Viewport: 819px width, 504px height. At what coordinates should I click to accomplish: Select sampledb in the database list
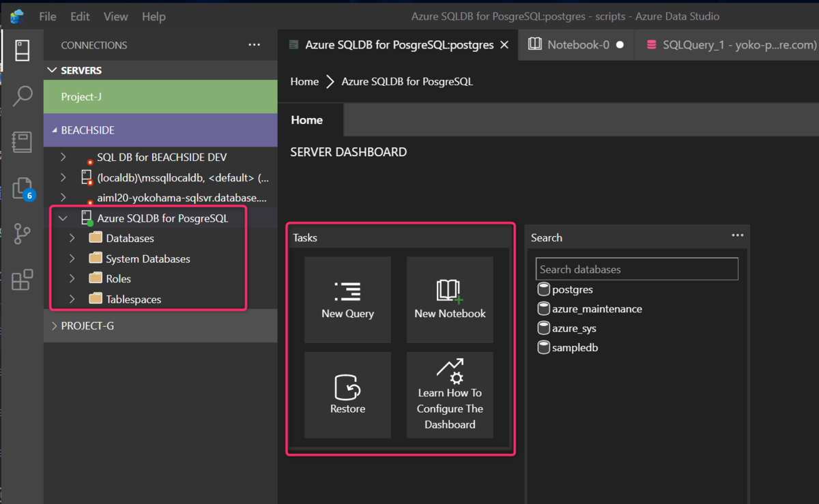point(575,348)
